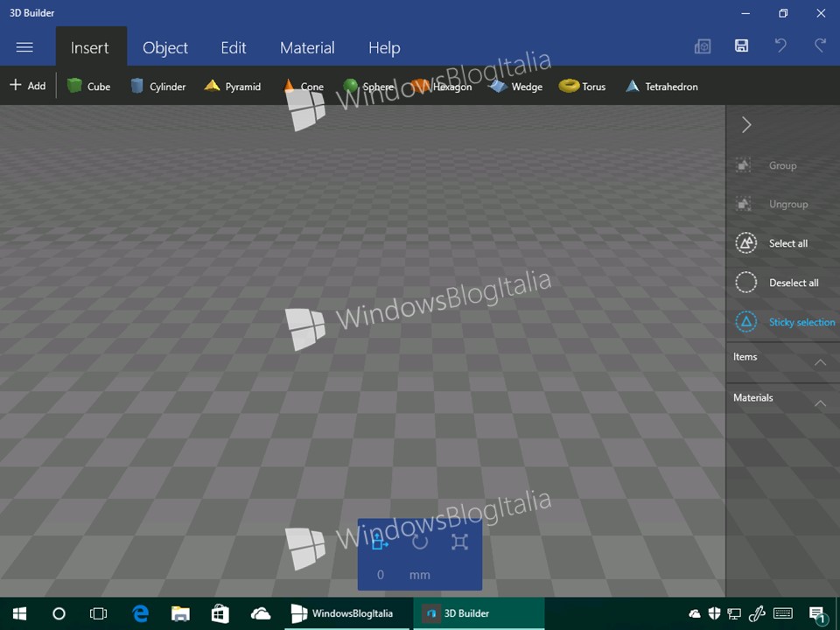Open the network icon in system tray
The image size is (840, 630).
click(x=734, y=613)
